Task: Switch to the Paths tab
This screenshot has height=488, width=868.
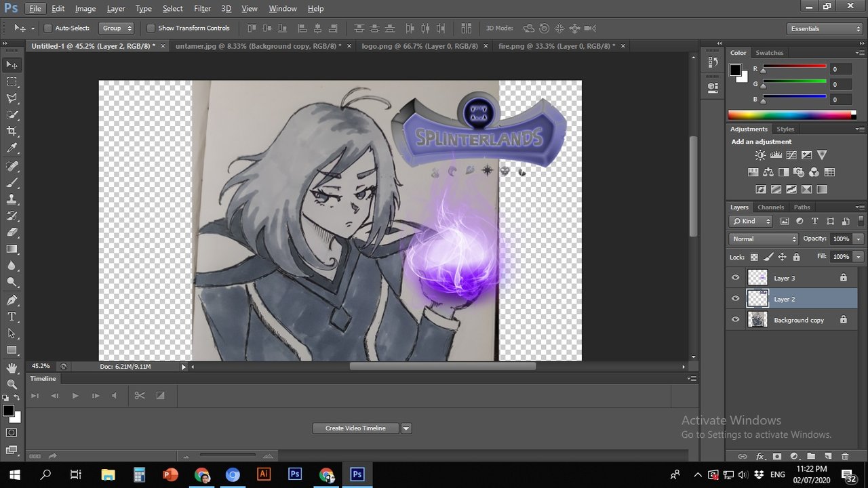Action: click(802, 207)
